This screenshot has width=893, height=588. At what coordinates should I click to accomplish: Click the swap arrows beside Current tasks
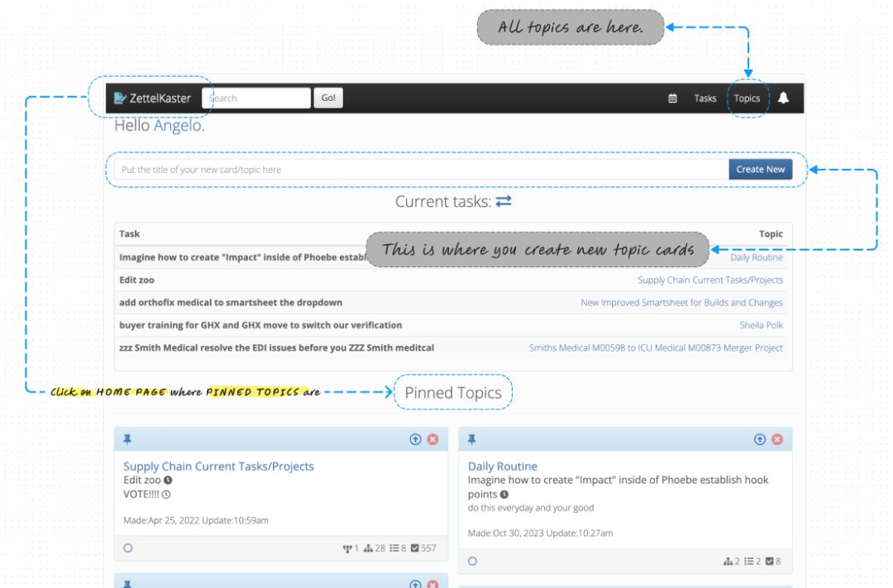coord(504,202)
